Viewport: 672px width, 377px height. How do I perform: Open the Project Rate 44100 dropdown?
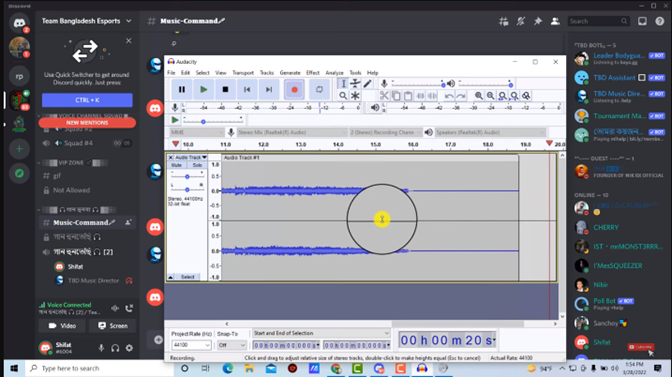click(191, 345)
